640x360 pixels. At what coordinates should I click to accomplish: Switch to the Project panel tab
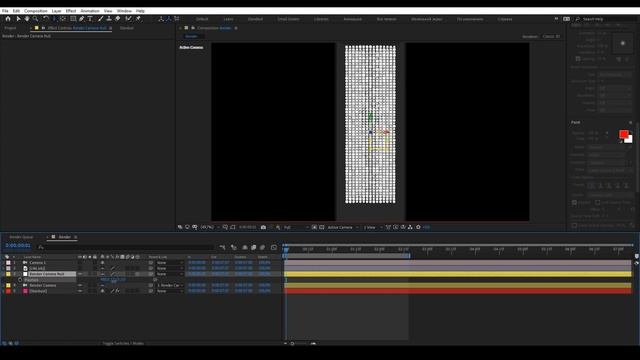tap(10, 28)
